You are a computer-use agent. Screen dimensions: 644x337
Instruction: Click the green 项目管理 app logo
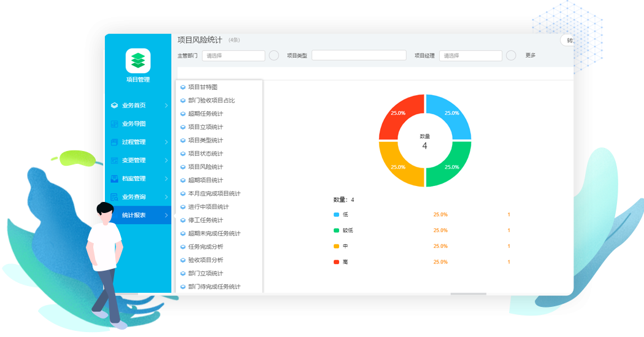pyautogui.click(x=138, y=60)
